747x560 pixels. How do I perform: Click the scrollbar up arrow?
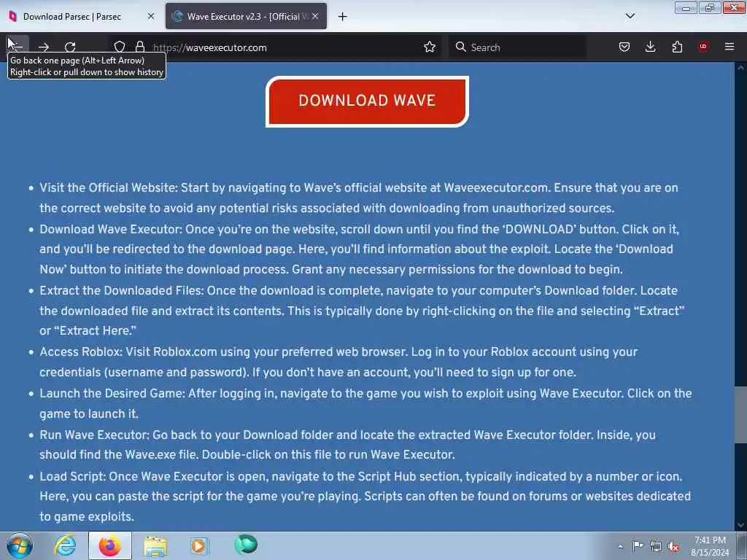(740, 68)
